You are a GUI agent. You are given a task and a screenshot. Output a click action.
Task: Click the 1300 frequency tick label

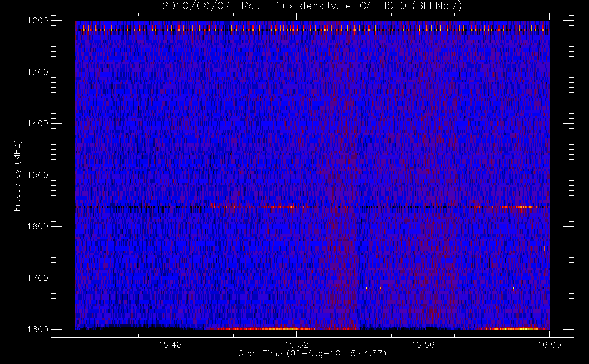point(38,72)
